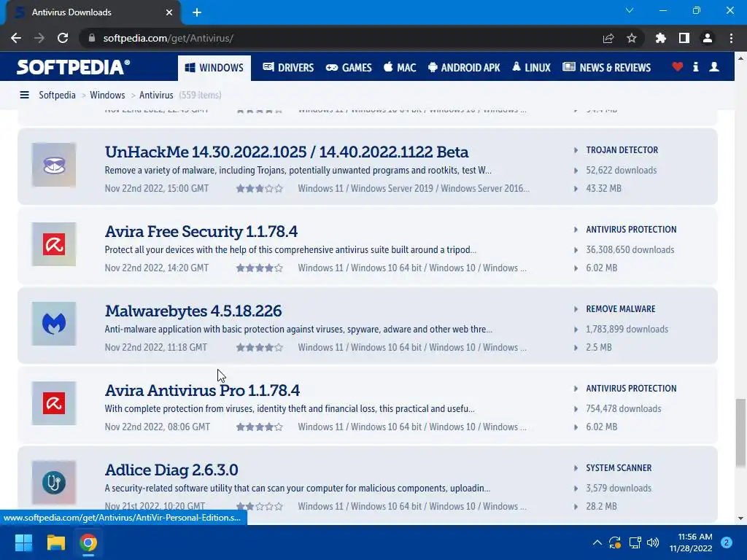Open File Explorer from taskbar
The height and width of the screenshot is (560, 747).
coord(55,542)
